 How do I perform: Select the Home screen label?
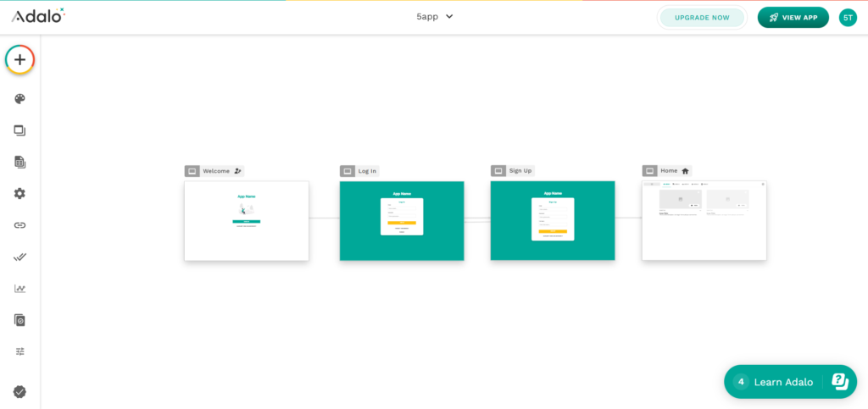point(669,171)
